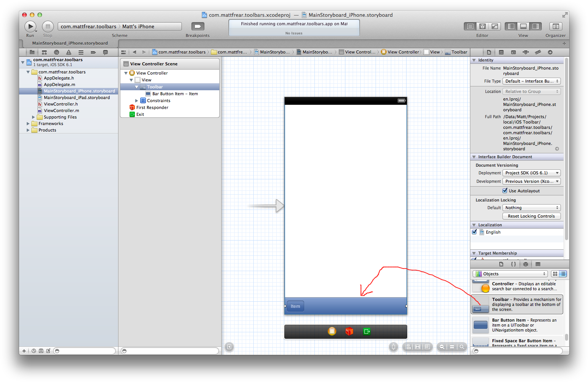This screenshot has width=588, height=382.
Task: Open the Issue navigator
Action: coord(69,52)
